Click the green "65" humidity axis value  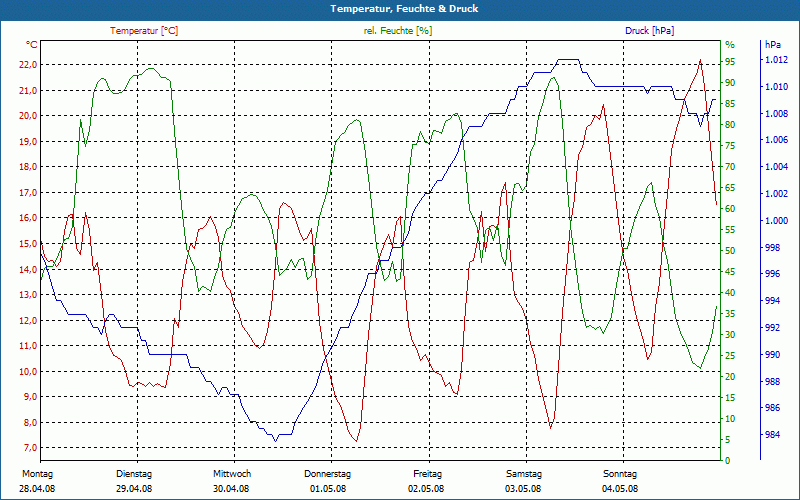[730, 188]
